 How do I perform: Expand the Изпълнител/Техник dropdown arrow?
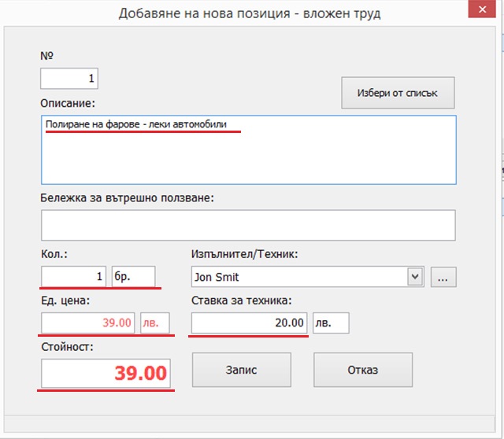pos(415,276)
